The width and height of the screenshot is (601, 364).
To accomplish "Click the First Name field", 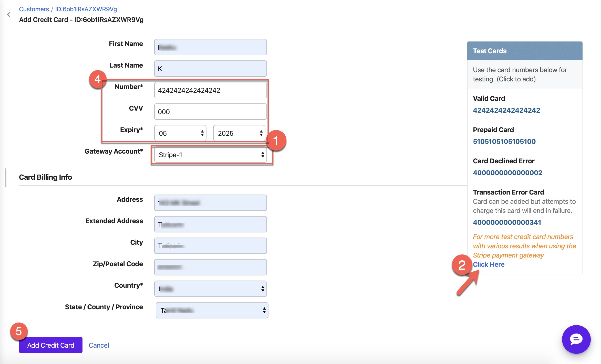I will point(211,47).
